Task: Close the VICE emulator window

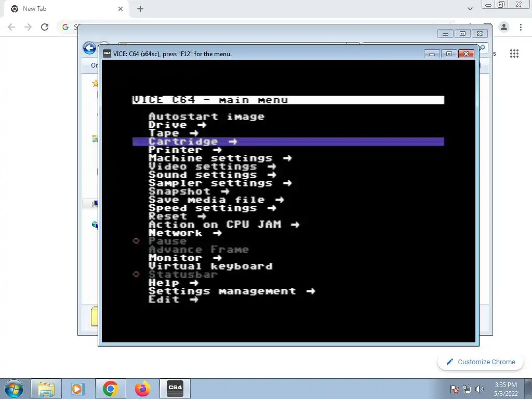Action: click(x=466, y=54)
